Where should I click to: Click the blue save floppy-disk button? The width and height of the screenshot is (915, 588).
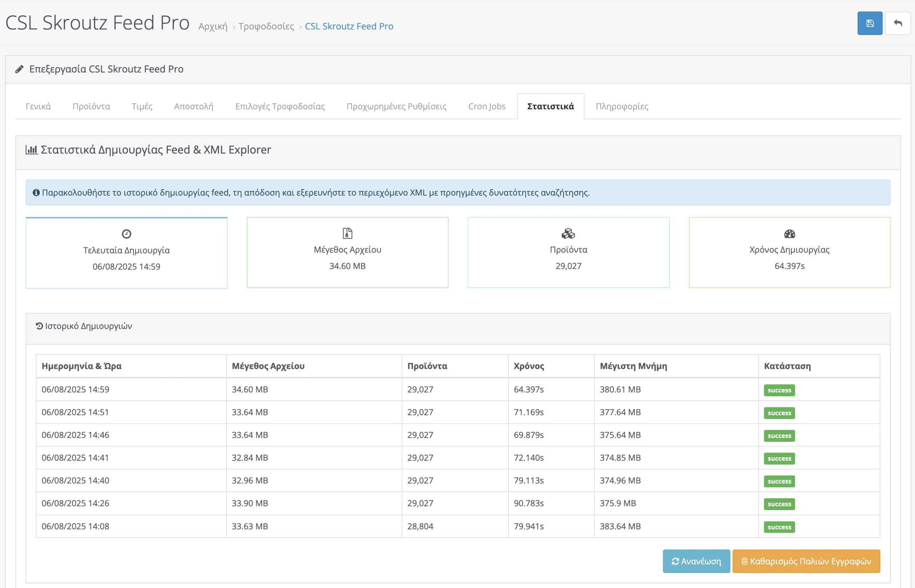(x=870, y=23)
